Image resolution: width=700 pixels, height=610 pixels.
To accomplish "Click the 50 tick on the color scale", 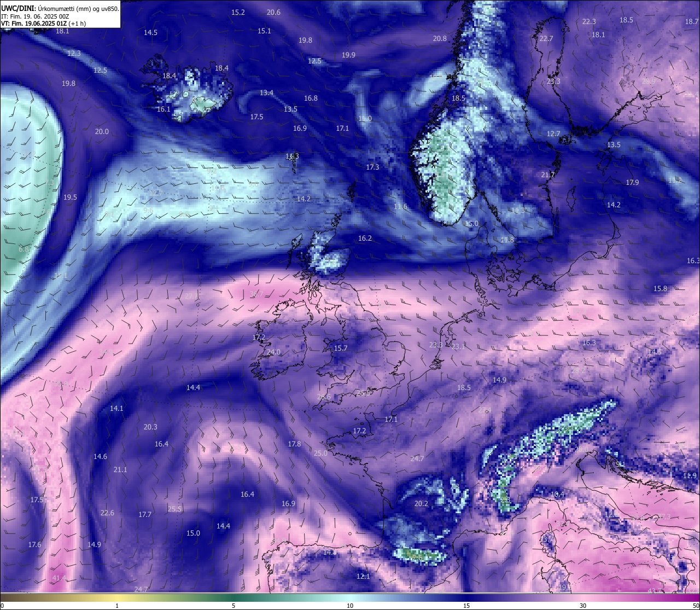I will [x=696, y=606].
